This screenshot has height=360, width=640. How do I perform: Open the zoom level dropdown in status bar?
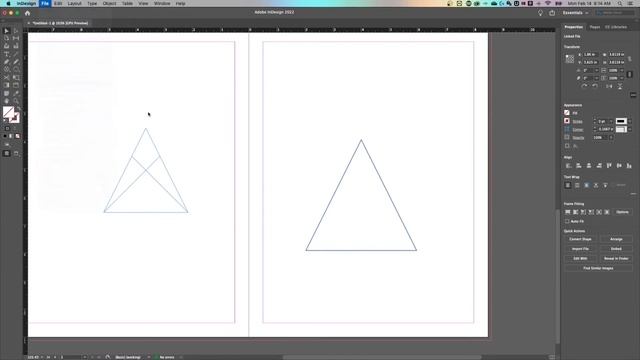pos(42,357)
